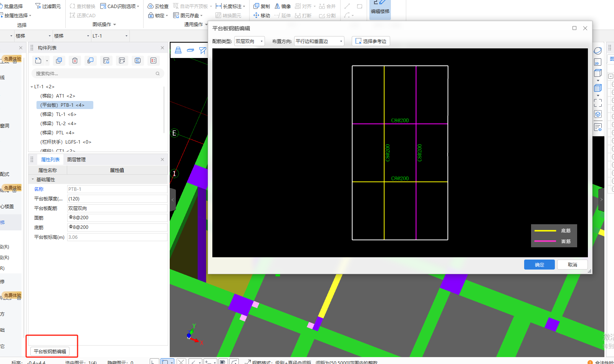Collapse the LT-1 <2> tree node
The height and width of the screenshot is (364, 614).
pyautogui.click(x=32, y=87)
